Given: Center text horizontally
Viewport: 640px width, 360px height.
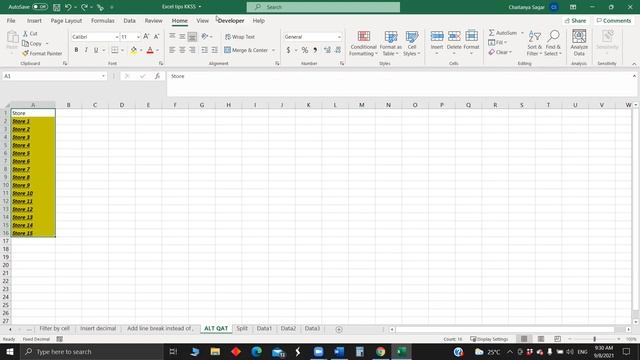Looking at the screenshot, I should point(182,50).
